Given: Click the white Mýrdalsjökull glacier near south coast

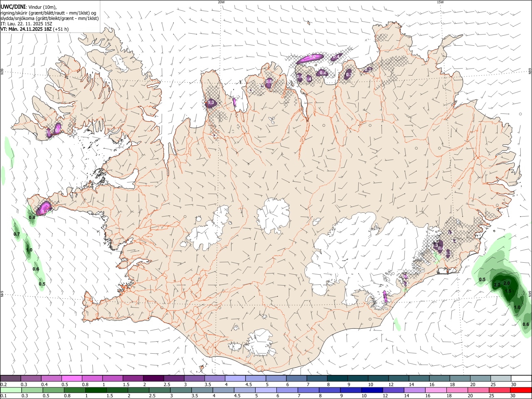Looking at the screenshot, I should [260, 343].
